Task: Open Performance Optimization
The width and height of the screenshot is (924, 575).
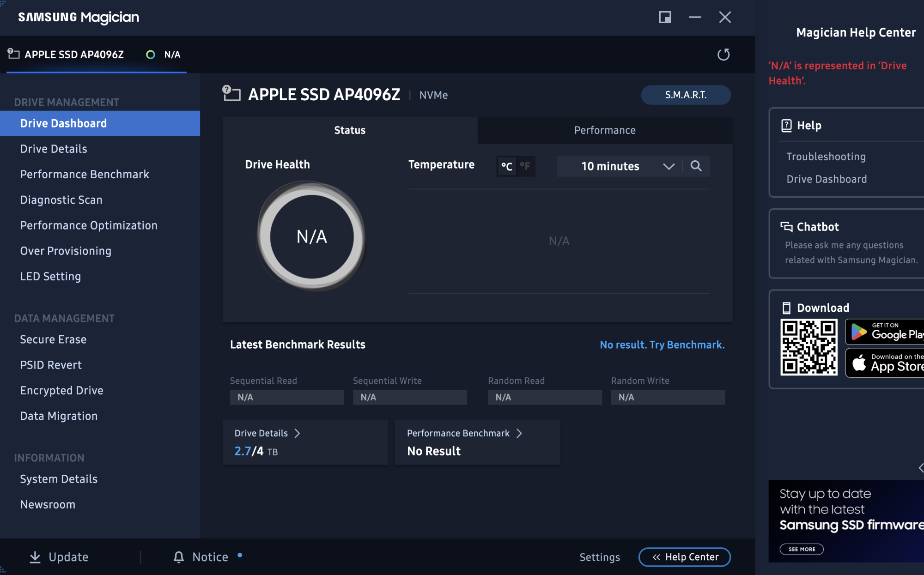Action: pyautogui.click(x=89, y=225)
